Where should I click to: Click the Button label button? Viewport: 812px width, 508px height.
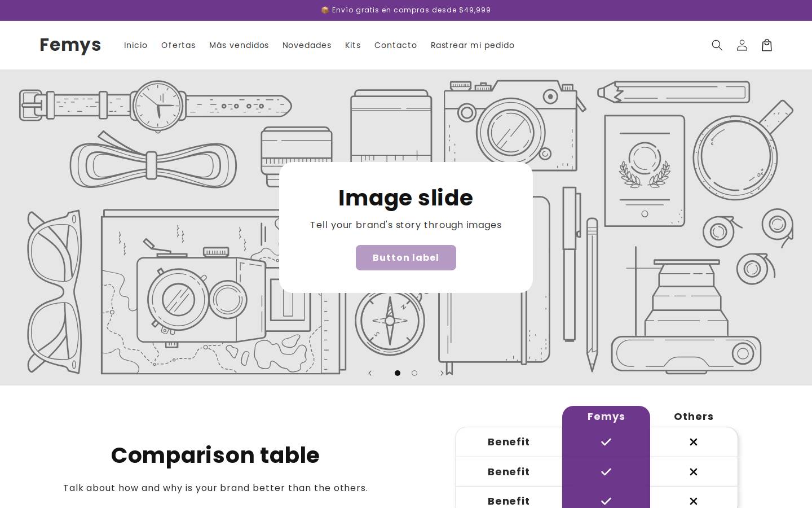click(x=406, y=257)
